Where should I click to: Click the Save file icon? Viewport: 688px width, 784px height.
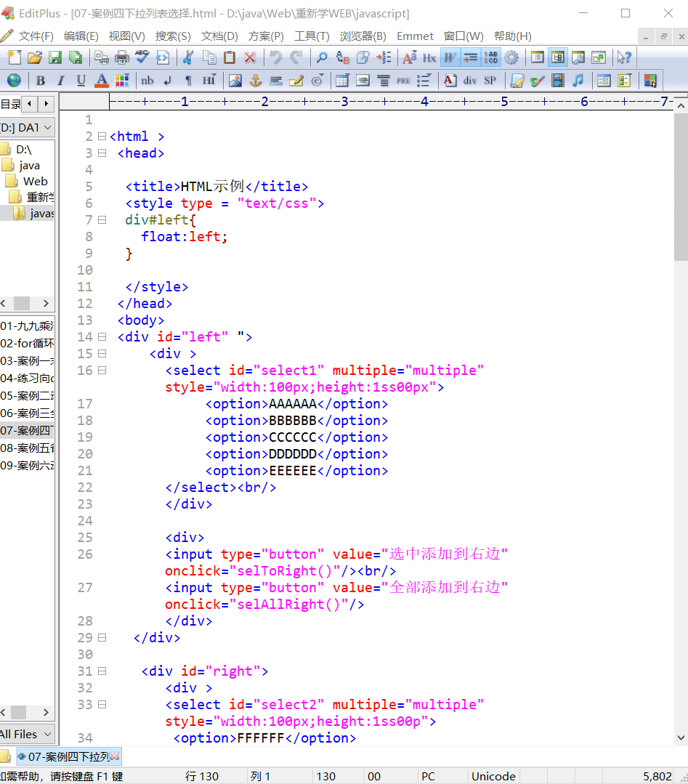(55, 57)
